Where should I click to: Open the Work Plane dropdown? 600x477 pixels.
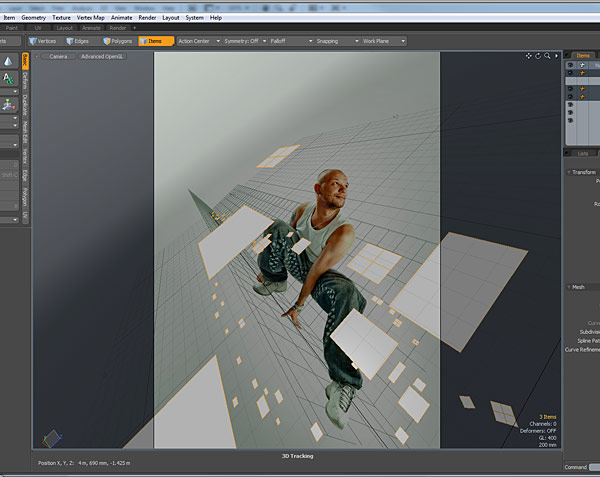(384, 41)
